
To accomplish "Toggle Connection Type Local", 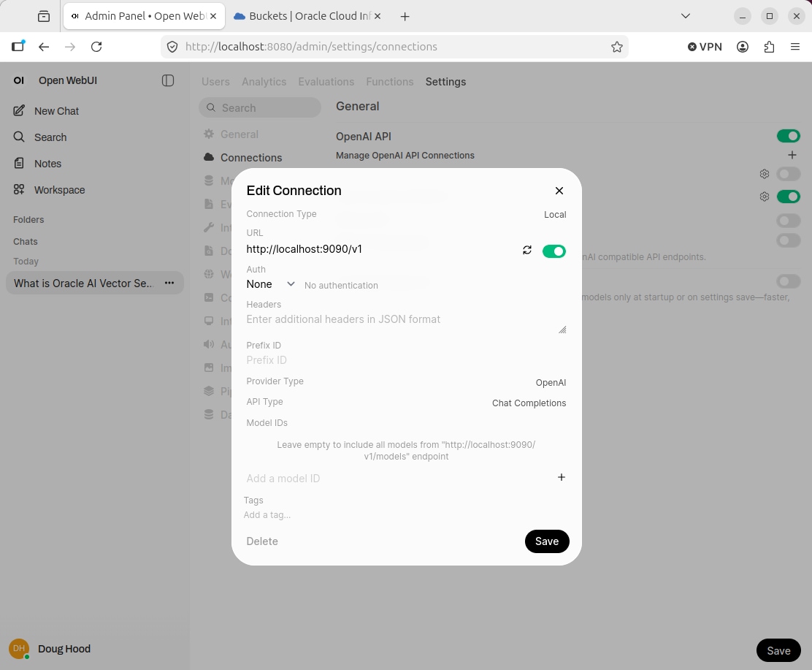I will [555, 215].
